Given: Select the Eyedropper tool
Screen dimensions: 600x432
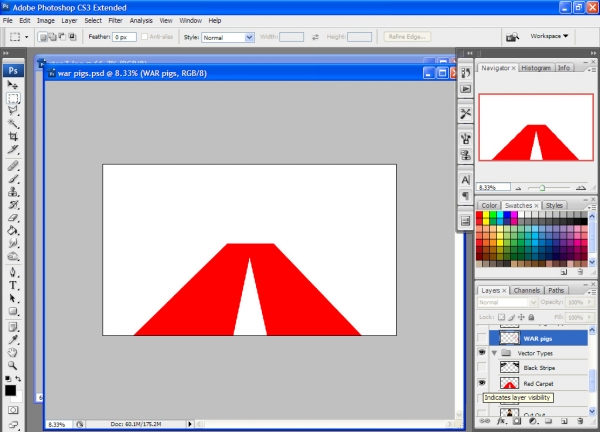Looking at the screenshot, I should pyautogui.click(x=13, y=340).
